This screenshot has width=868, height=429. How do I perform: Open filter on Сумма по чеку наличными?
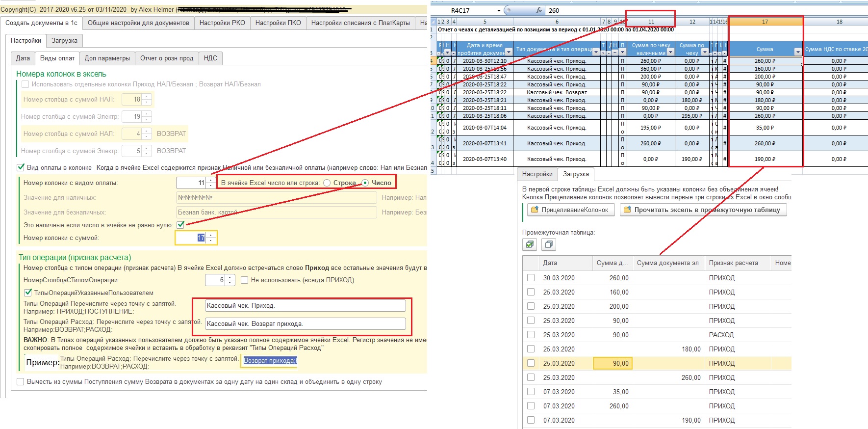coord(670,53)
